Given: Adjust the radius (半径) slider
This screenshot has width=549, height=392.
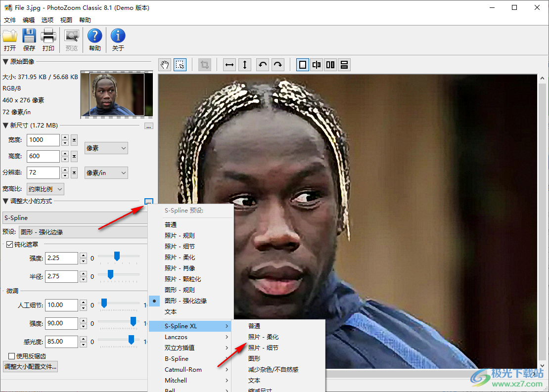Looking at the screenshot, I should 110,274.
